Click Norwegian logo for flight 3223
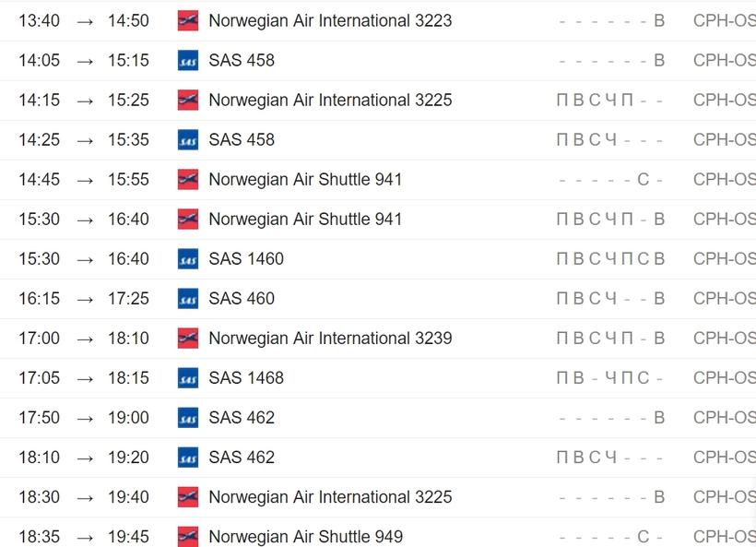Image resolution: width=756 pixels, height=547 pixels. (188, 20)
